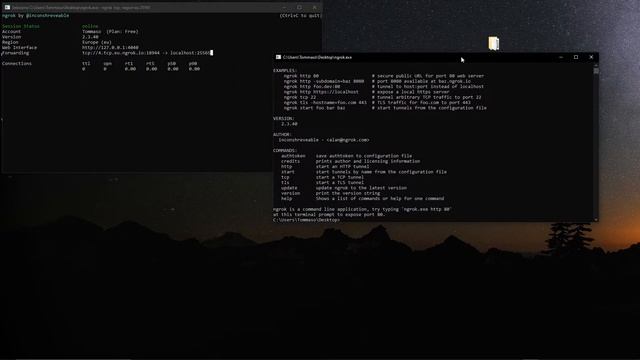The width and height of the screenshot is (640, 360).
Task: Click the 'COMMANDS:' heading
Action: (285, 150)
